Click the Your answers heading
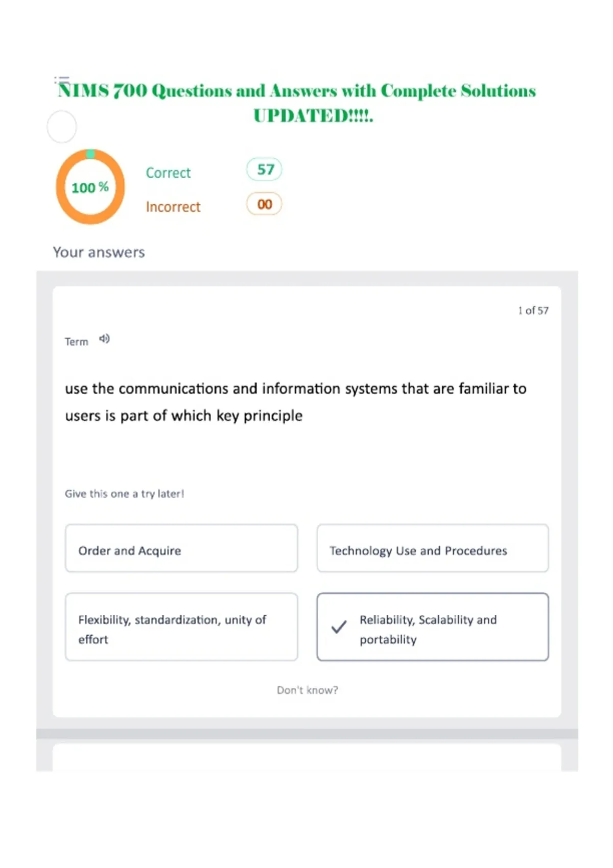The height and width of the screenshot is (868, 613). (x=99, y=252)
